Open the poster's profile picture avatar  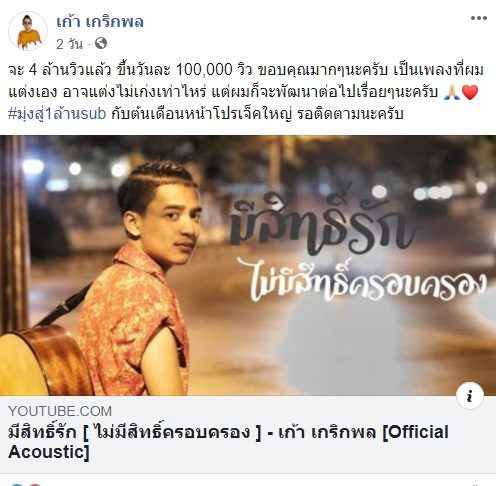pos(28,31)
